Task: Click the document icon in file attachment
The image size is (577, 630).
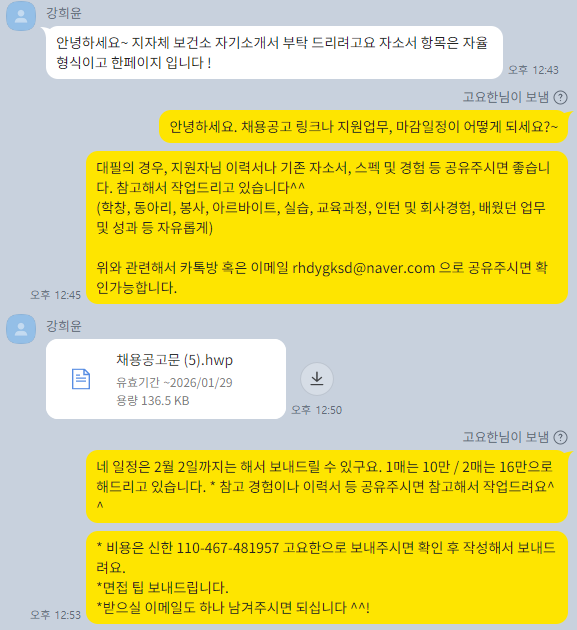Action: [x=81, y=379]
